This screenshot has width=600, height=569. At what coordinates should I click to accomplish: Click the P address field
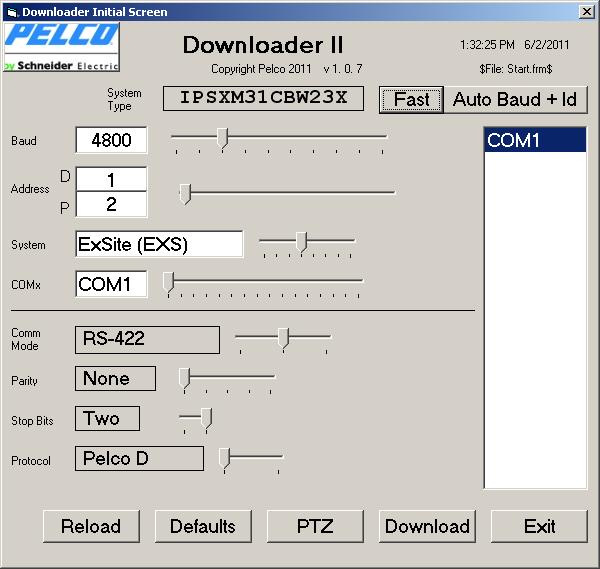tap(111, 204)
